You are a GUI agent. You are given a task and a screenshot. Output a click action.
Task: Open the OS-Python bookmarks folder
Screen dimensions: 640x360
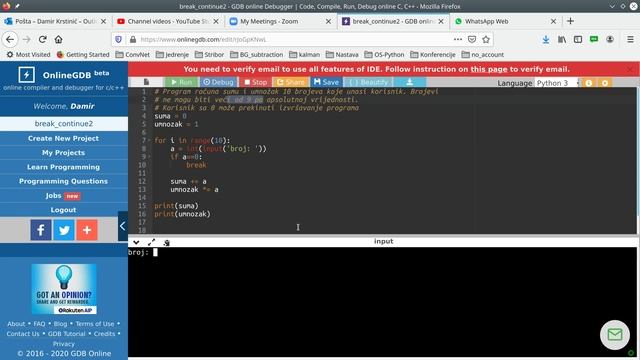click(384, 55)
